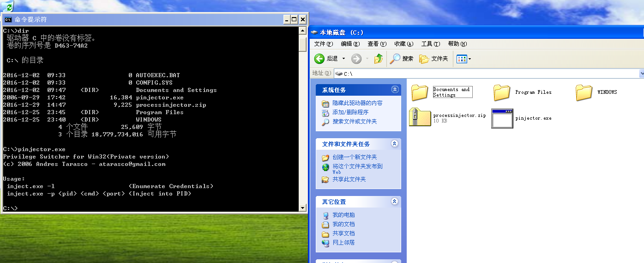644x263 pixels.
Task: Close the command prompt window
Action: pos(302,19)
